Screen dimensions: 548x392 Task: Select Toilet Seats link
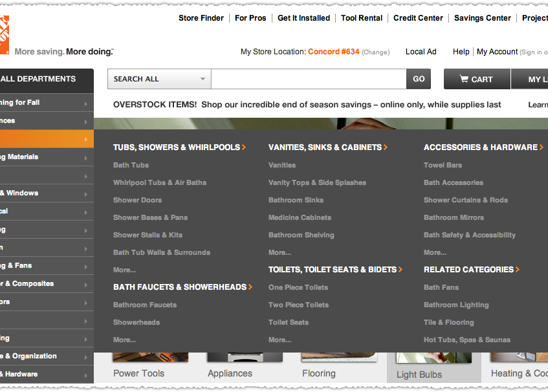point(289,323)
